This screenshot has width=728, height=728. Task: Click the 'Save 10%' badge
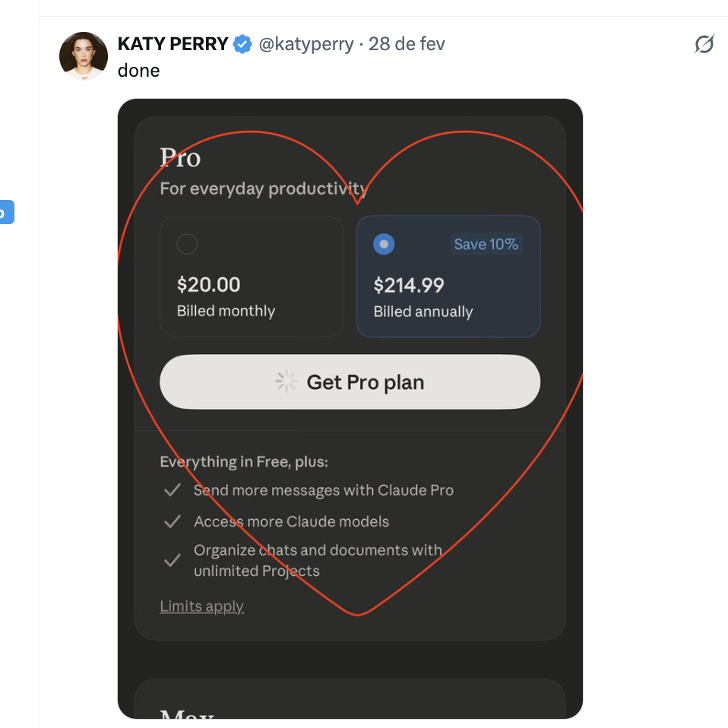click(486, 244)
